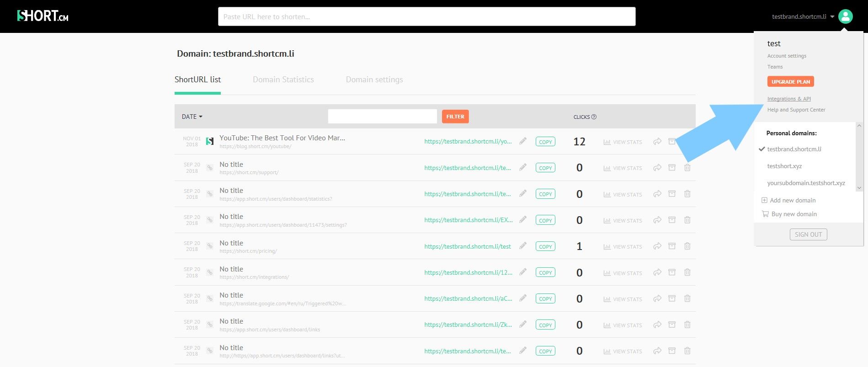The width and height of the screenshot is (868, 367).
Task: Delete the short.cm/integrations/ link
Action: [687, 272]
